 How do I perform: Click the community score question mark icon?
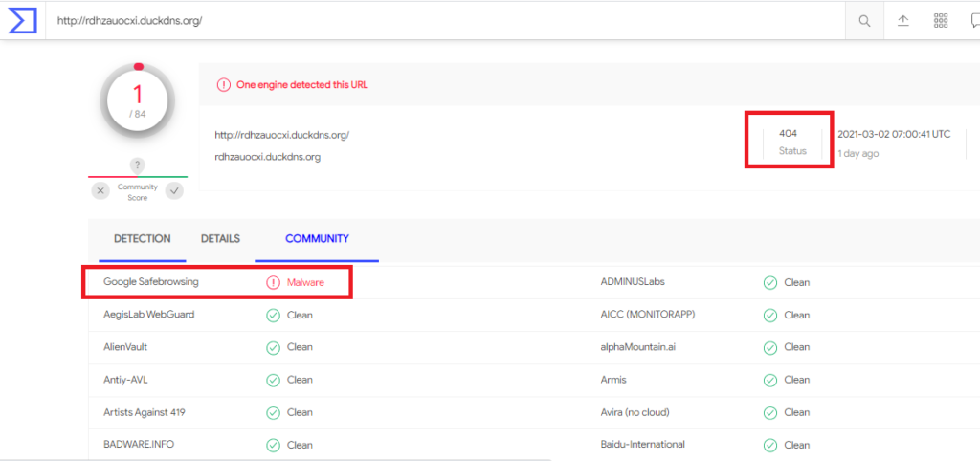click(x=138, y=165)
